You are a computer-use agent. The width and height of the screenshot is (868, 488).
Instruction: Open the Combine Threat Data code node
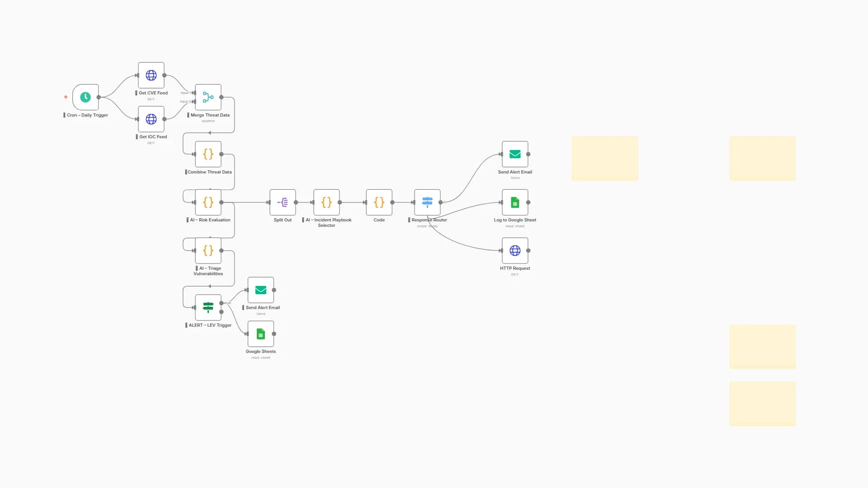[x=208, y=154]
